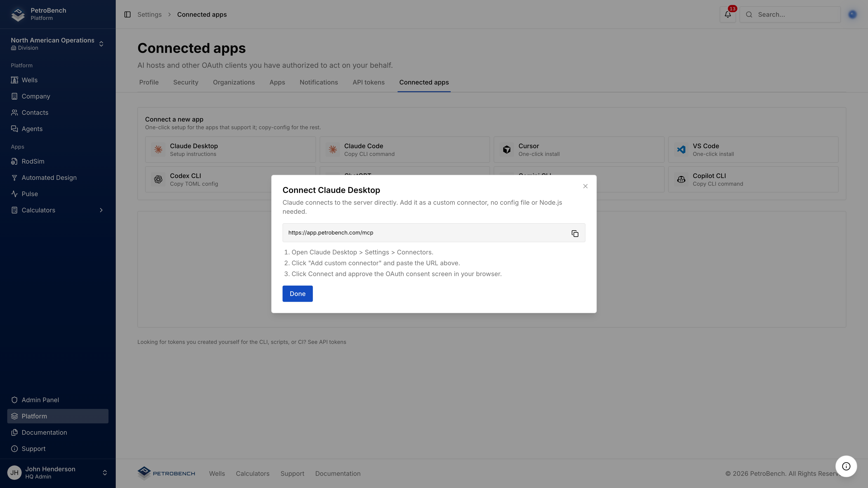This screenshot has width=868, height=488.
Task: Open the Codex CLI copy TOML config card
Action: pos(208,180)
